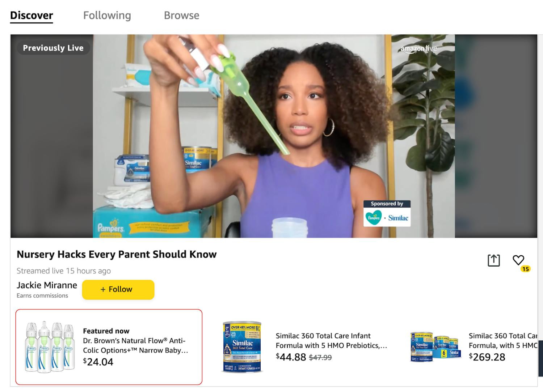Follow Jackie Miranne with the yellow button
This screenshot has height=392, width=543.
point(118,289)
